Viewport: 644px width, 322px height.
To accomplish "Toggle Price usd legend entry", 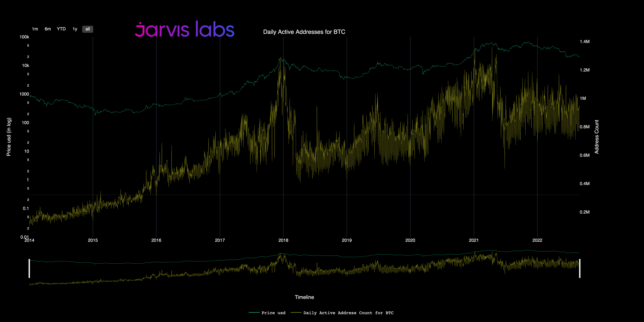I will tap(273, 313).
